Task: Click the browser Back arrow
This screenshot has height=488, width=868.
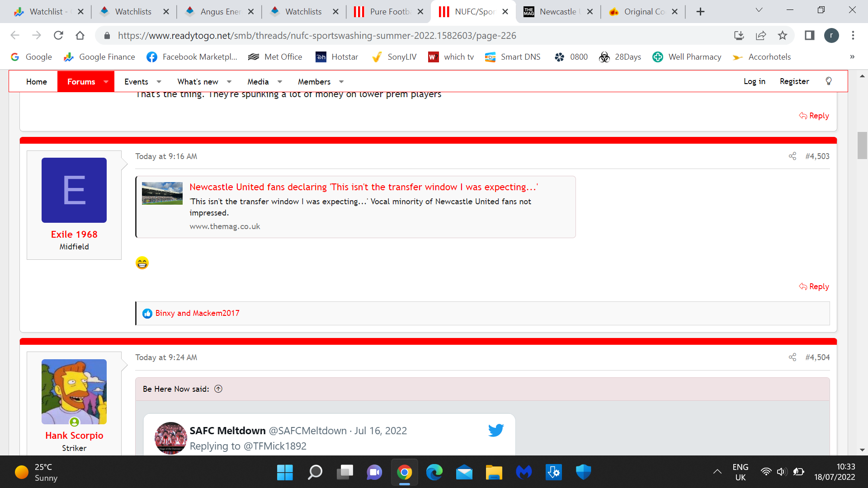Action: (x=15, y=35)
